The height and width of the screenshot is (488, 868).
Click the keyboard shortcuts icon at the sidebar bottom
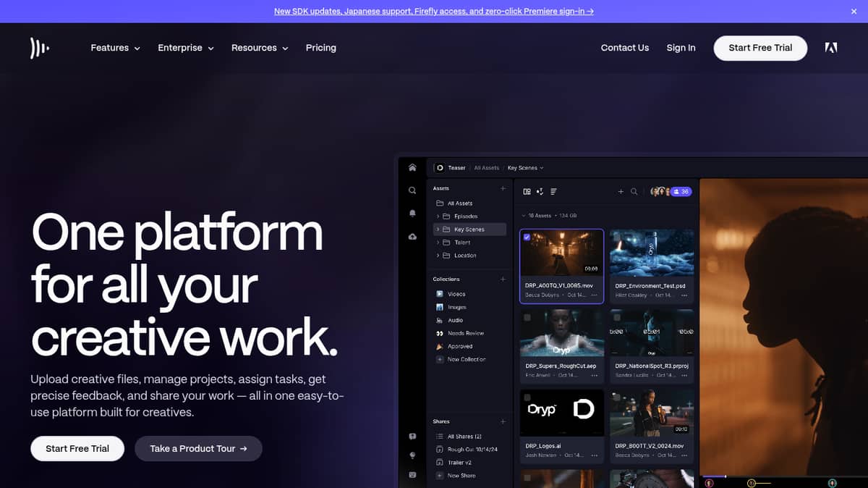tap(412, 475)
